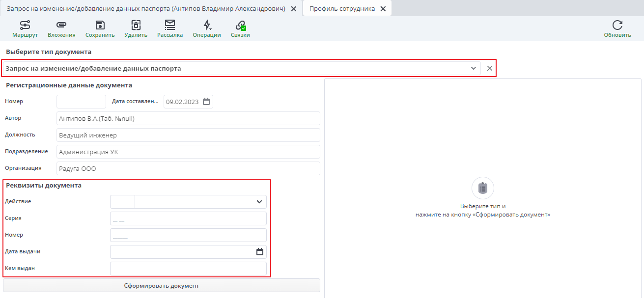This screenshot has height=298, width=644.
Task: Open the Операции menu
Action: click(x=207, y=29)
